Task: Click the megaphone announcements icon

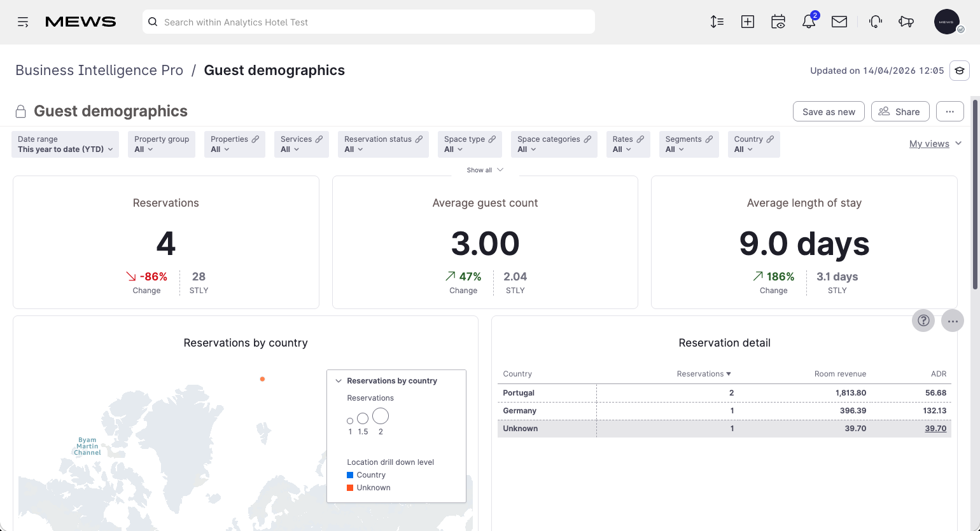Action: tap(906, 22)
